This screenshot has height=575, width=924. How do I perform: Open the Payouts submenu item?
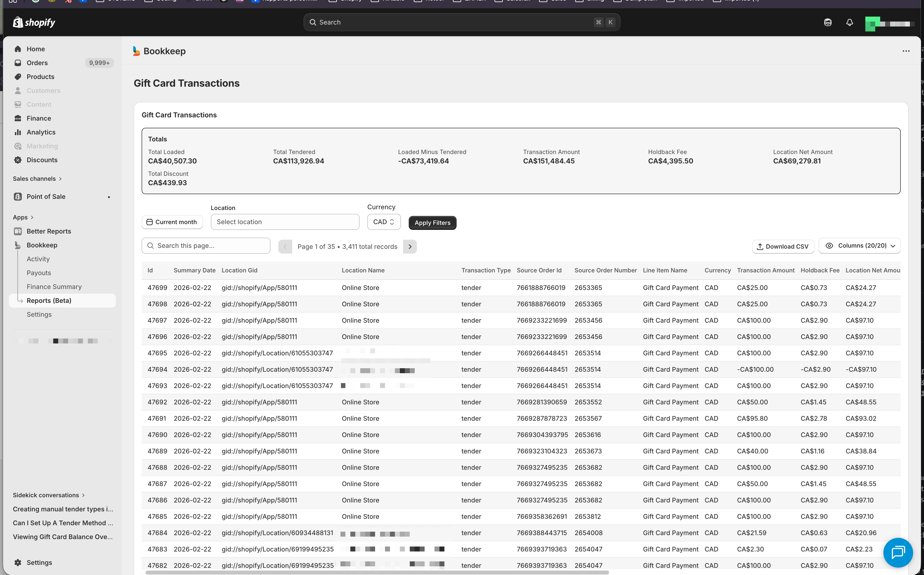[39, 273]
